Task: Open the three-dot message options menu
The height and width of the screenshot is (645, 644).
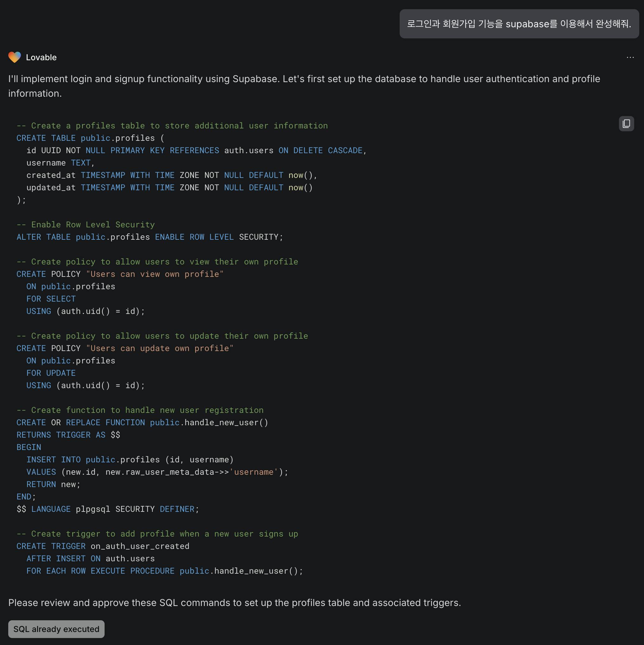Action: coord(630,57)
